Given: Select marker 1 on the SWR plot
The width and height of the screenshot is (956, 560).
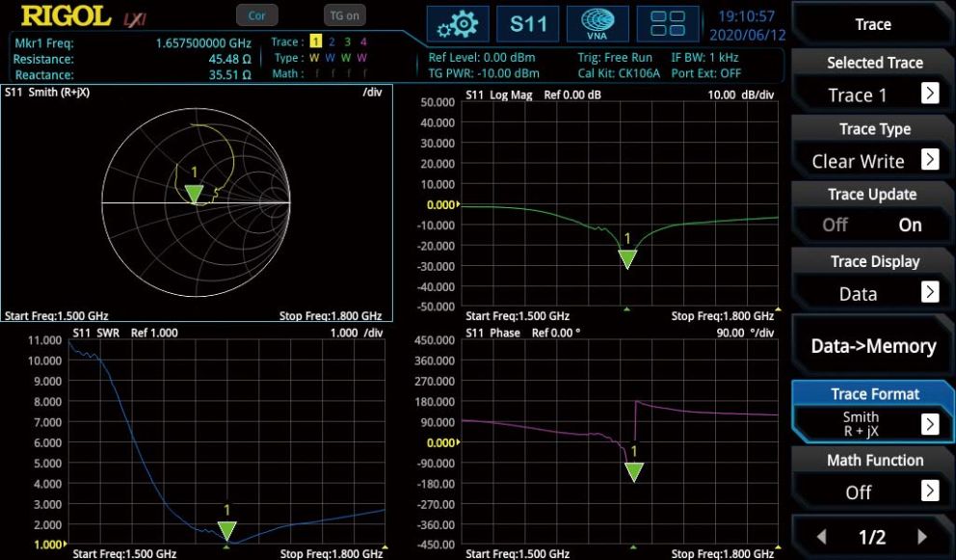Looking at the screenshot, I should click(226, 530).
